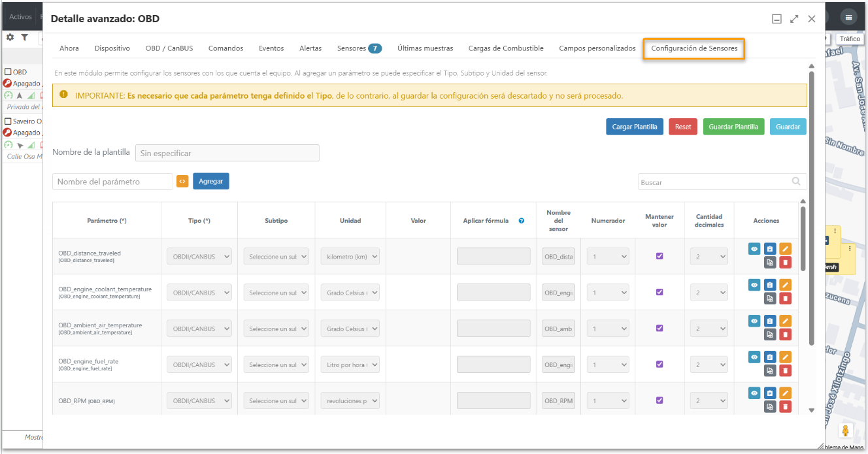Screen dimensions: 868x454
Task: Check the OBD asset checkbox in background list
Action: [x=8, y=72]
